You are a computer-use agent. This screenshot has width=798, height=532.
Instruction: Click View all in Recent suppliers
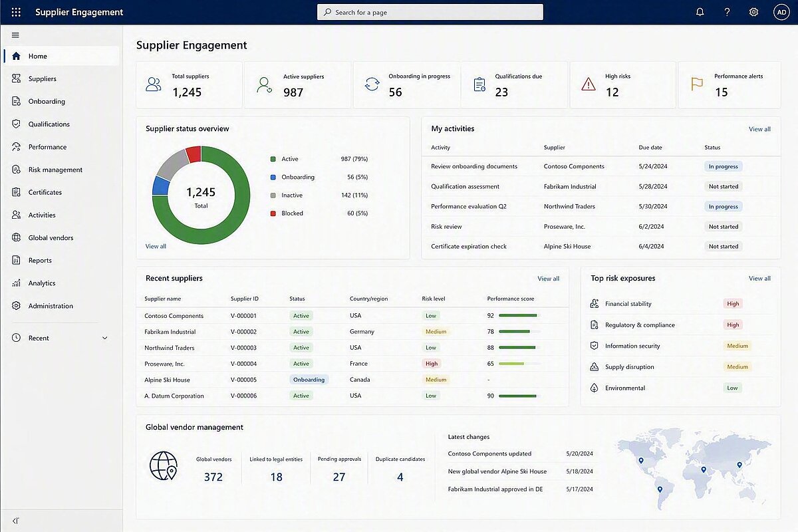click(549, 279)
